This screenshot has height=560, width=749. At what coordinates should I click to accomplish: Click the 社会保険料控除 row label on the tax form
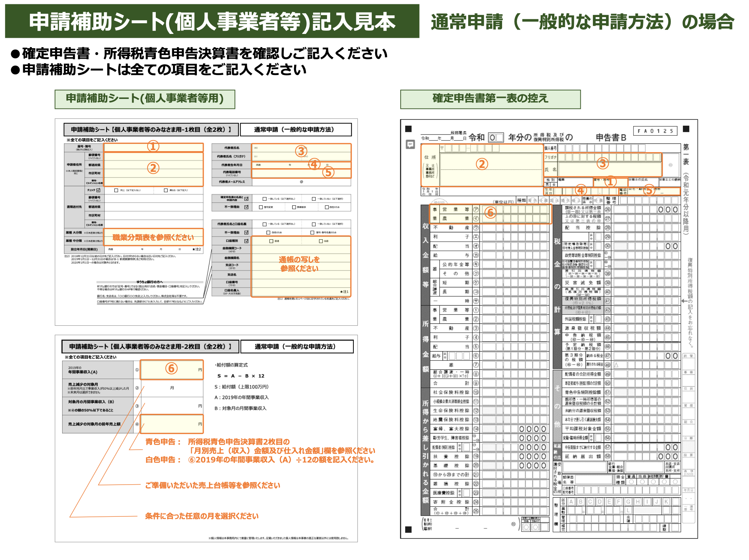451,392
